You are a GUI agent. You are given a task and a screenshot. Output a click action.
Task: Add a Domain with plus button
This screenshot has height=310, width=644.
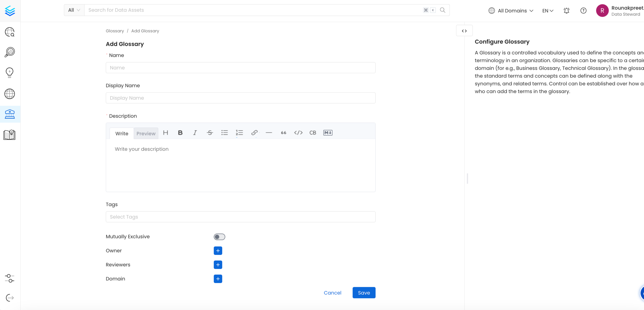tap(218, 279)
